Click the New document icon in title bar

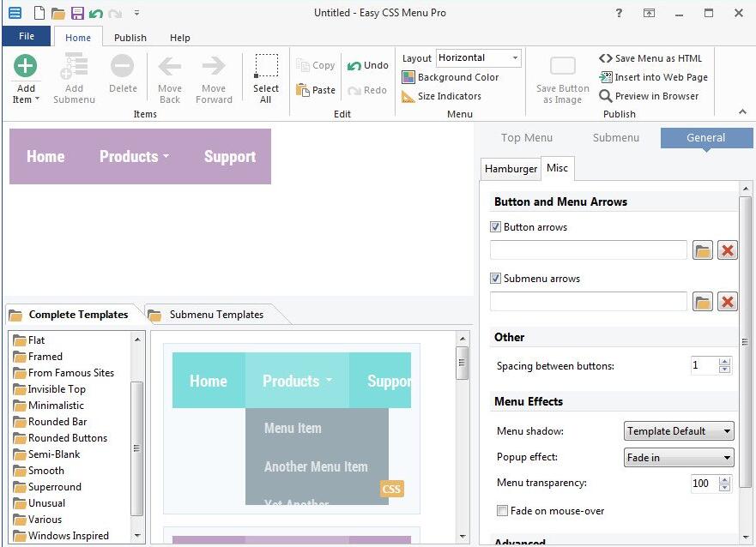(39, 13)
